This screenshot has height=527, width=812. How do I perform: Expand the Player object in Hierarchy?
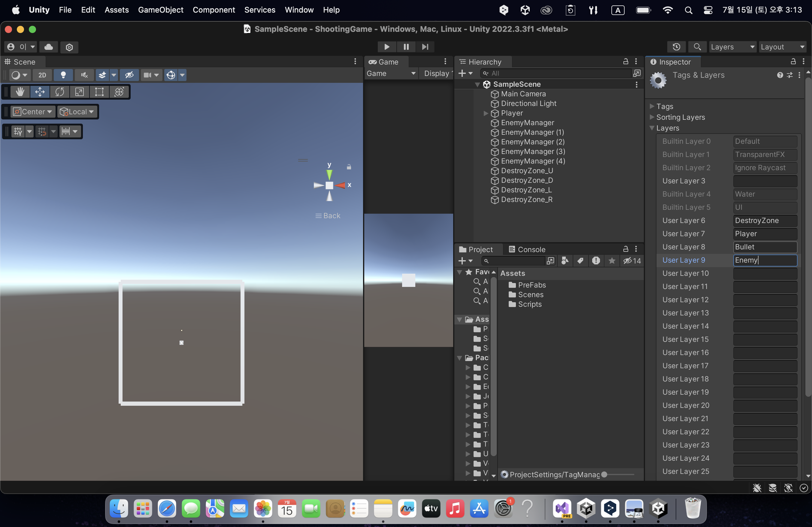pyautogui.click(x=486, y=113)
